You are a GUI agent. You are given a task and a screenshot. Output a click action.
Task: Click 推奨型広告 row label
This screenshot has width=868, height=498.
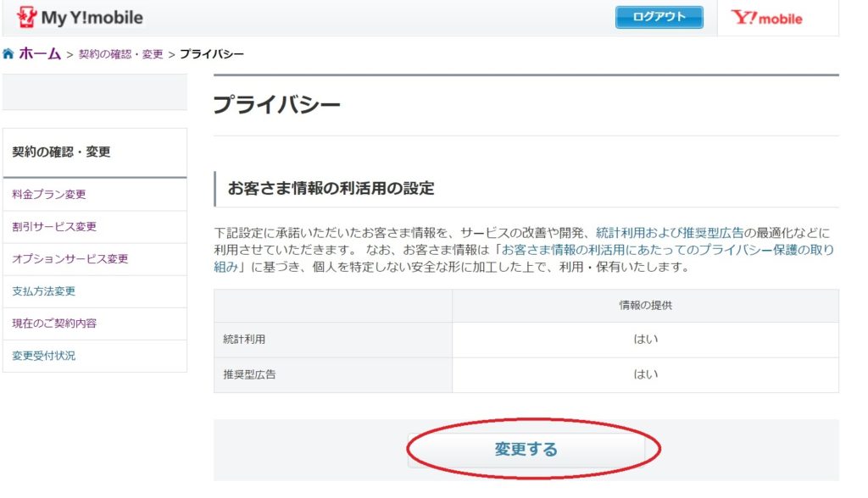pyautogui.click(x=249, y=374)
